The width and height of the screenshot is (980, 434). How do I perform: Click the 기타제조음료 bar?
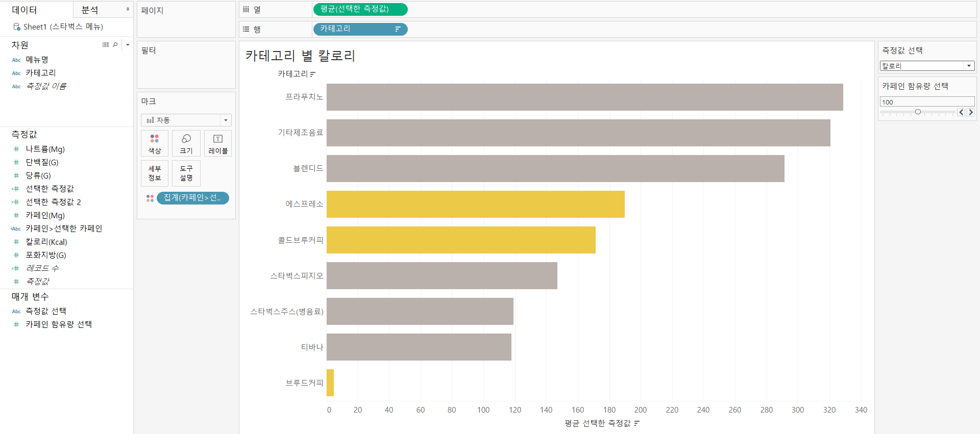pos(578,133)
